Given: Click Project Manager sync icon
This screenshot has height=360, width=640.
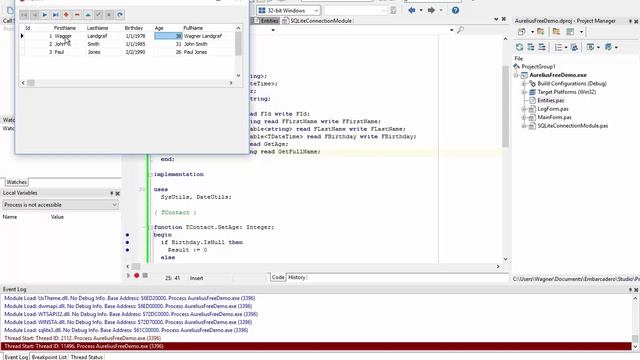Looking at the screenshot, I should click(x=574, y=47).
